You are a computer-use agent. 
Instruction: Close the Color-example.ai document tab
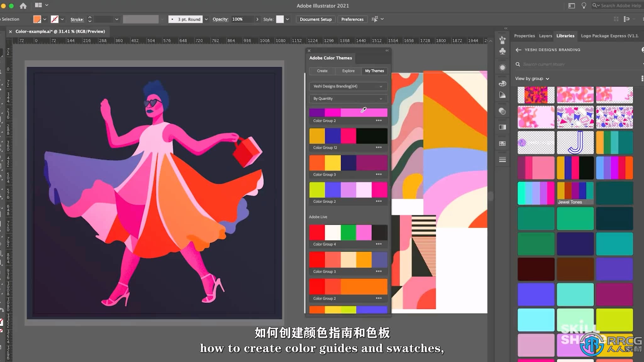click(x=10, y=31)
